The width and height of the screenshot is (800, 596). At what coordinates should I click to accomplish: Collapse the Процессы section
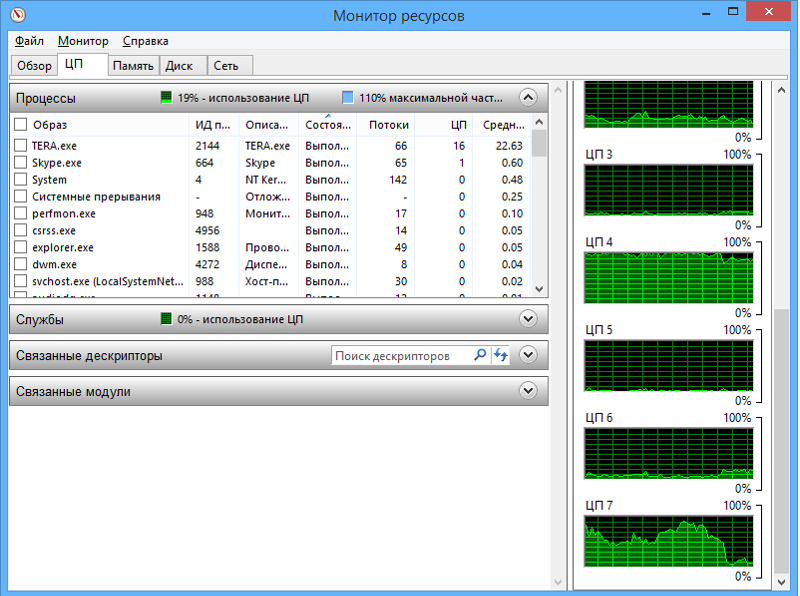click(x=529, y=98)
